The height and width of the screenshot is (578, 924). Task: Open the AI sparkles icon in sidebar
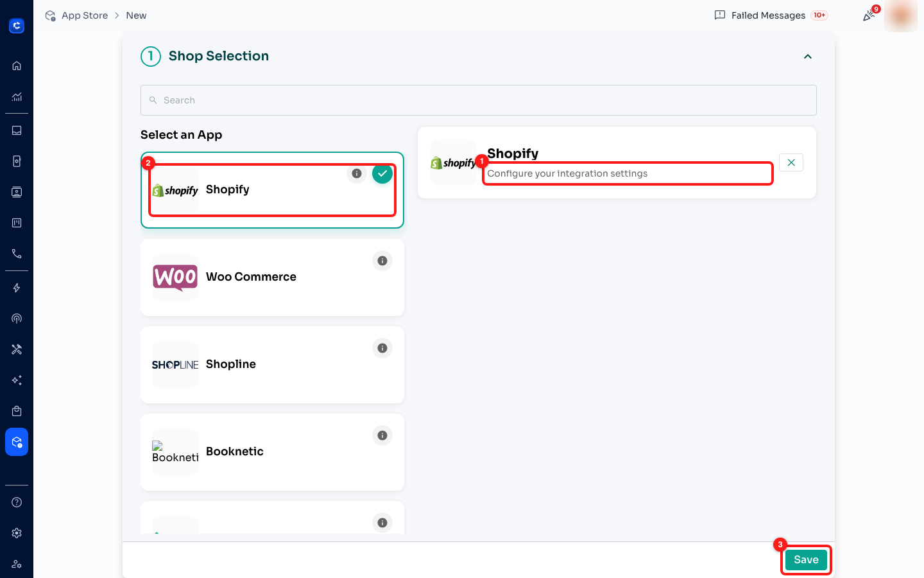coord(17,380)
